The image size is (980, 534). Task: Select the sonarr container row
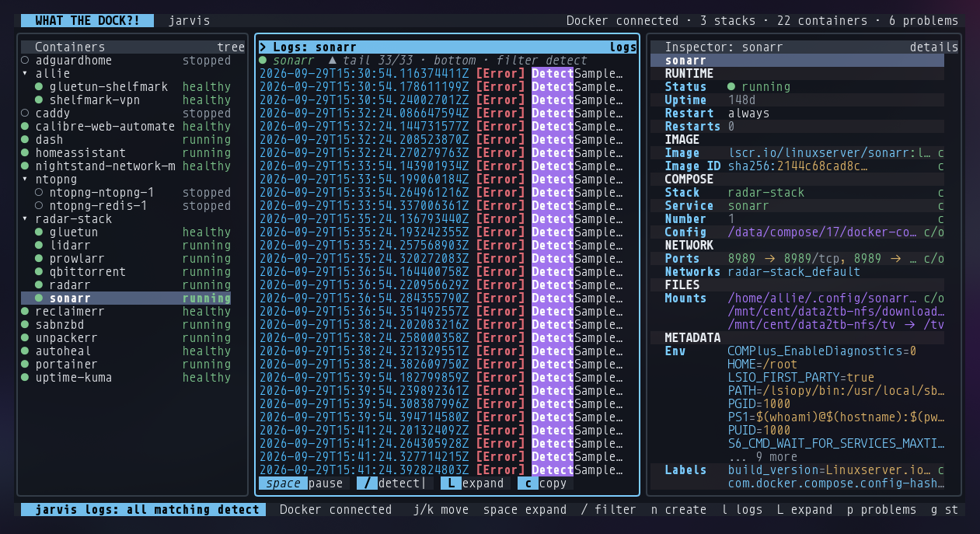pos(126,298)
